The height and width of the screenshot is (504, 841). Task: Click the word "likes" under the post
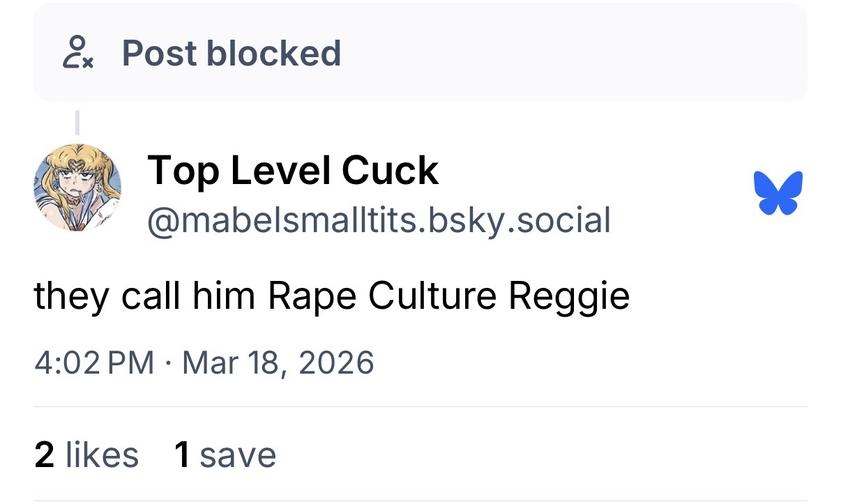(102, 455)
